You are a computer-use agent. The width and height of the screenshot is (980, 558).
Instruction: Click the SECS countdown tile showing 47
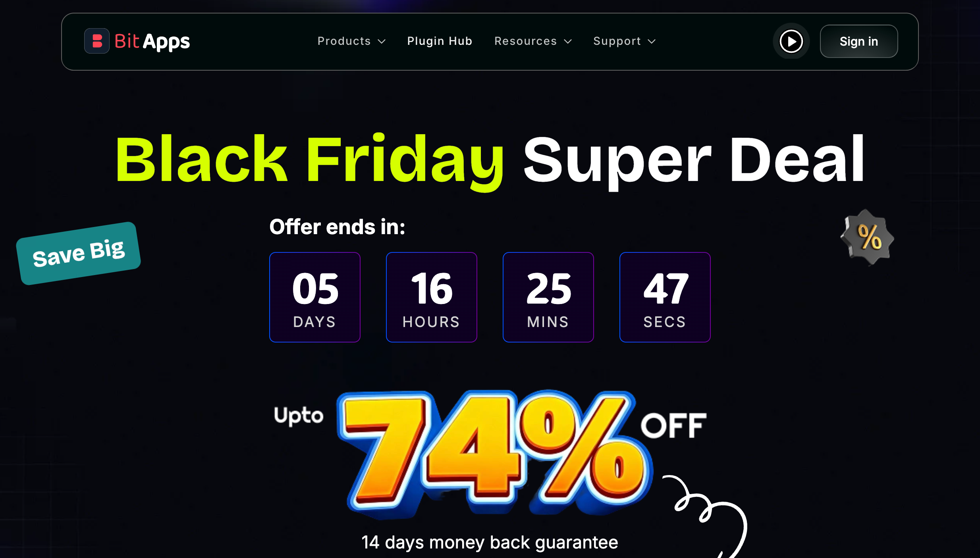[664, 297]
